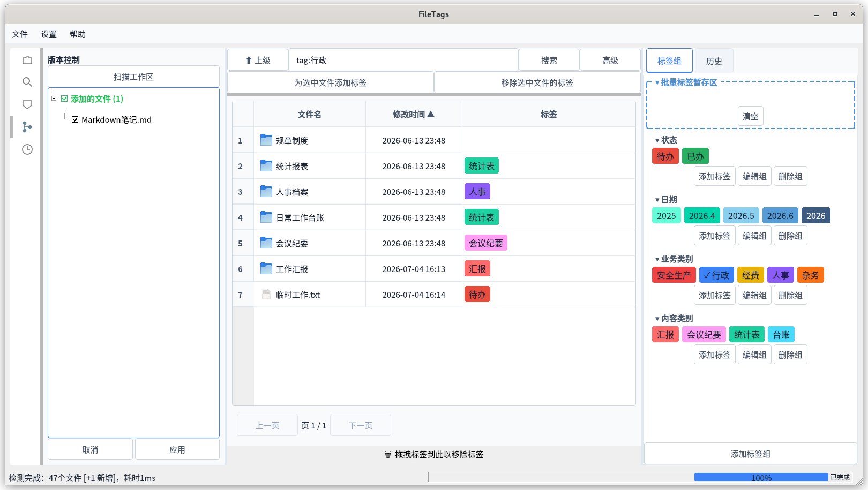The height and width of the screenshot is (490, 868).
Task: Switch to the 历史 tab
Action: coord(714,61)
